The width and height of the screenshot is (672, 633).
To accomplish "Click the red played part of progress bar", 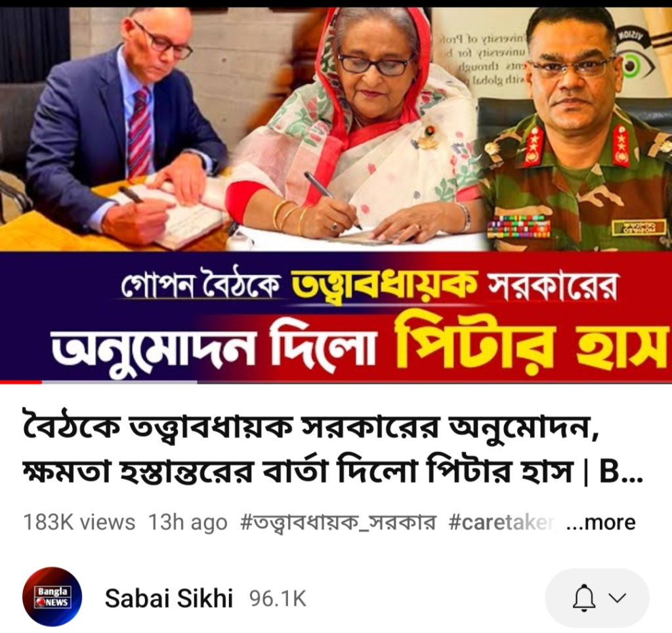I will [21, 382].
